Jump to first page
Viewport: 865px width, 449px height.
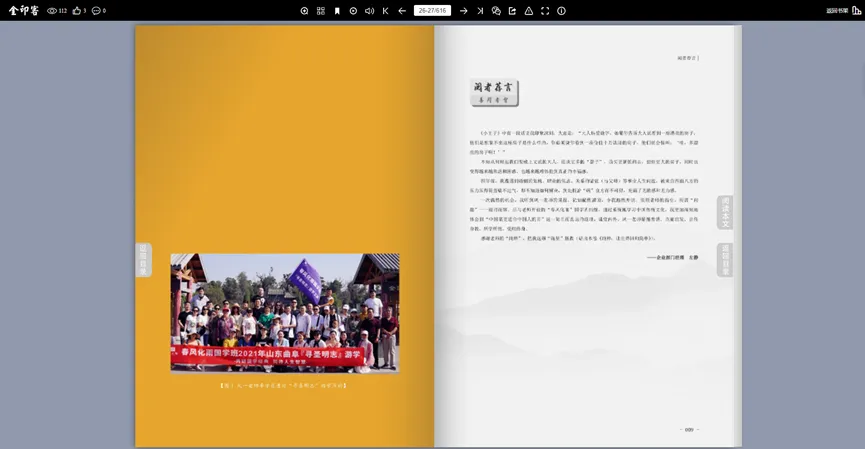click(386, 10)
